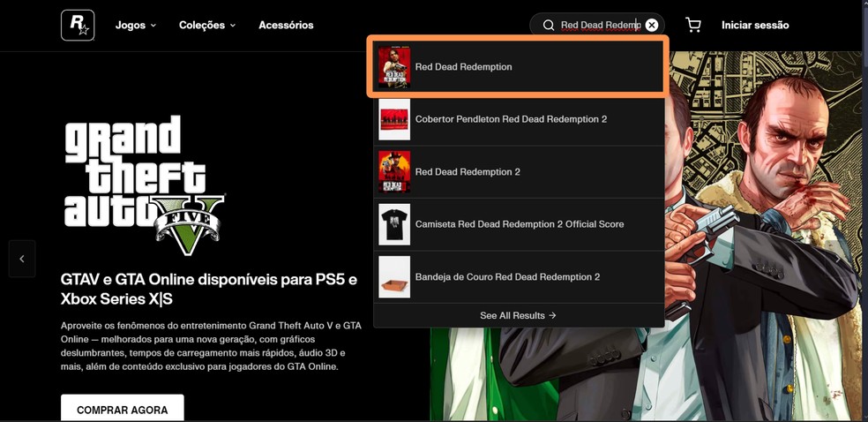This screenshot has height=422, width=868.
Task: Open the Pendleton blanket thumbnail
Action: coord(394,119)
